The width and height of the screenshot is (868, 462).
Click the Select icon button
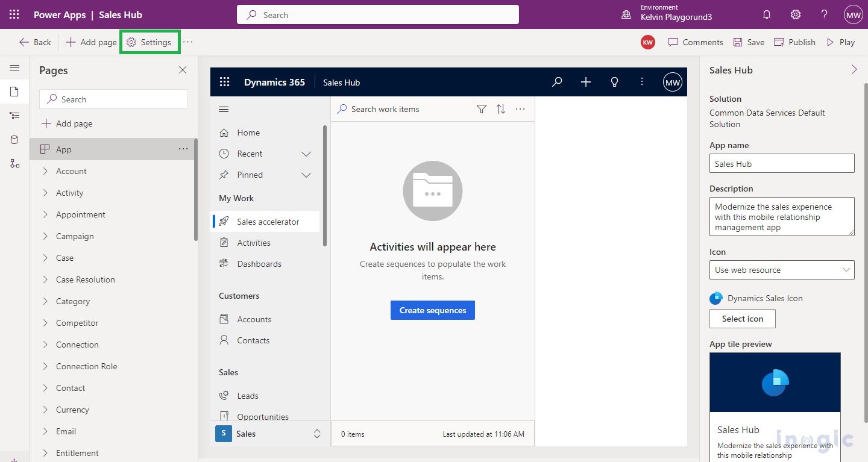click(743, 319)
